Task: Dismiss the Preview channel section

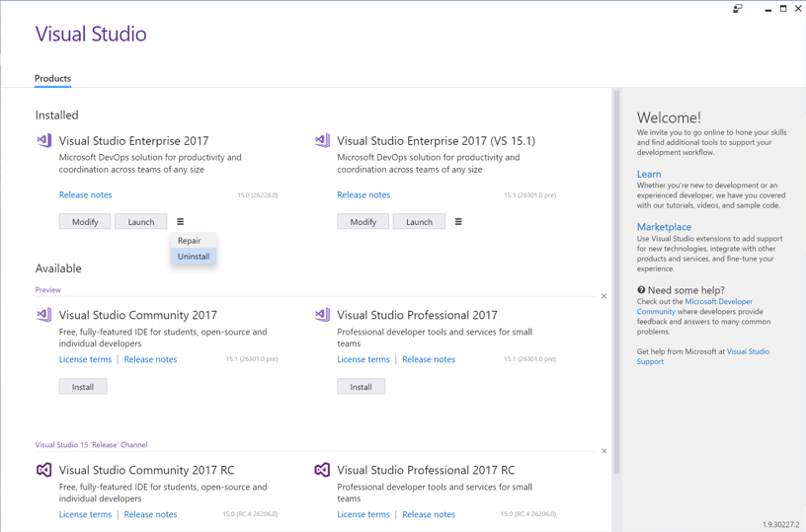Action: point(604,296)
